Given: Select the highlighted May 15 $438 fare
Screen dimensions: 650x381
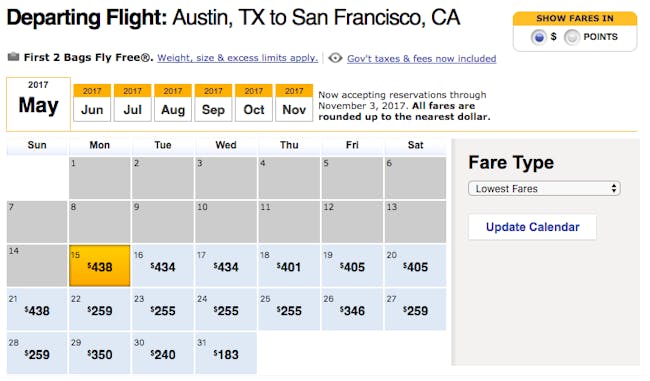Looking at the screenshot, I should [x=99, y=265].
